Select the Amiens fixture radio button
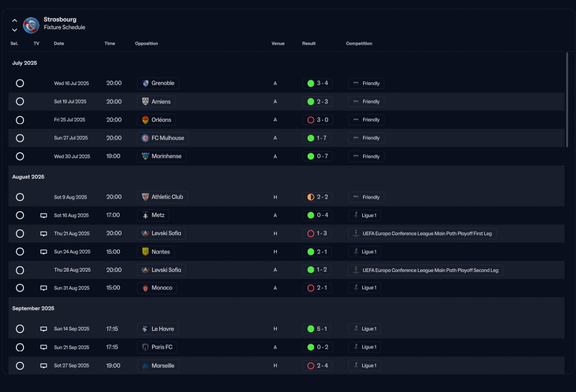 coord(20,102)
